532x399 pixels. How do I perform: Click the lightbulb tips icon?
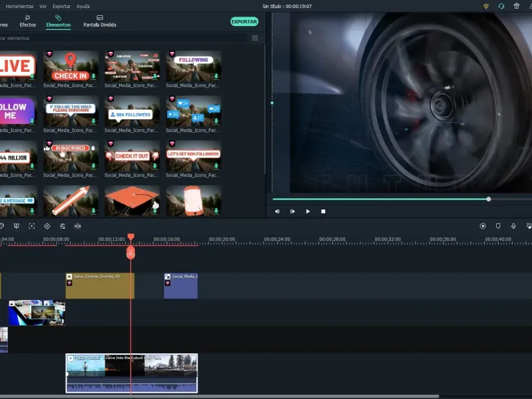click(x=486, y=6)
